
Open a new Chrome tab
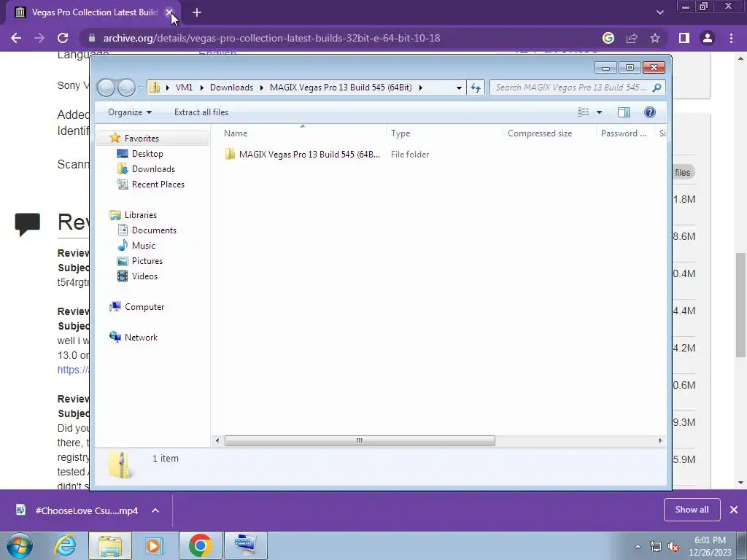[x=197, y=13]
